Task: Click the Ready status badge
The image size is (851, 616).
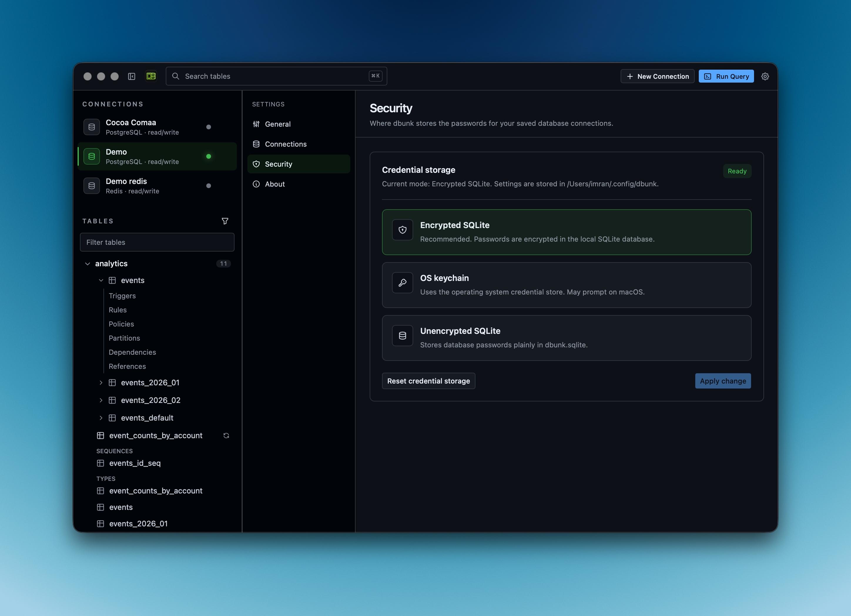Action: (737, 171)
